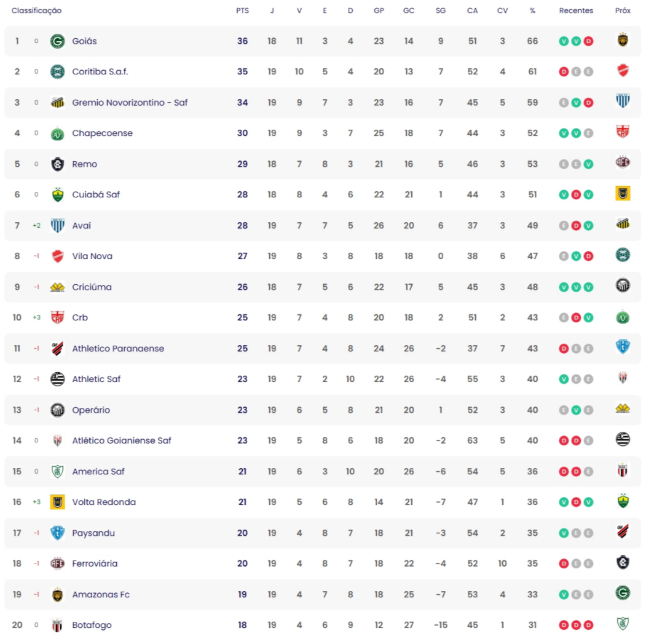
Task: Click the Classificação header label
Action: [x=36, y=10]
